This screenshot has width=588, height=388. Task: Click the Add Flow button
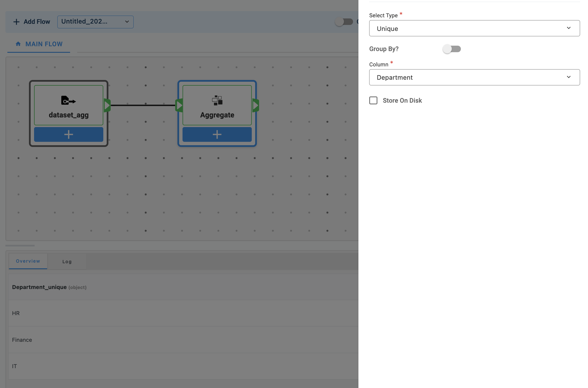(x=32, y=22)
